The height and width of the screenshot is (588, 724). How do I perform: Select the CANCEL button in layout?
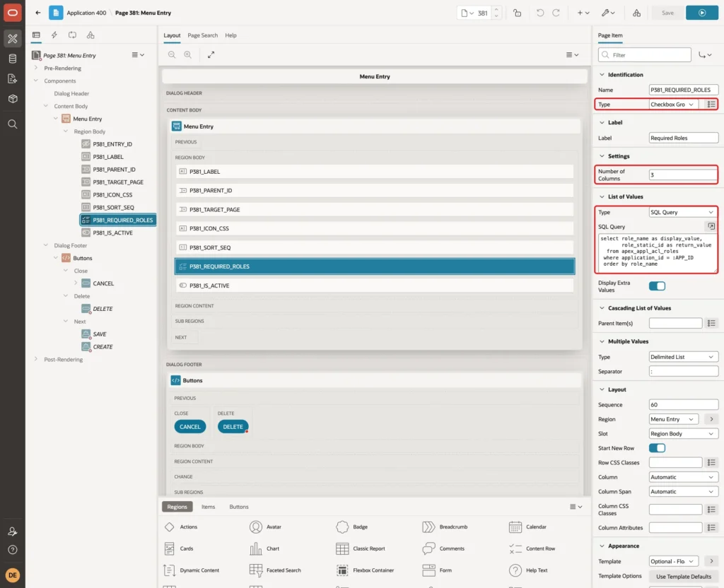point(189,427)
